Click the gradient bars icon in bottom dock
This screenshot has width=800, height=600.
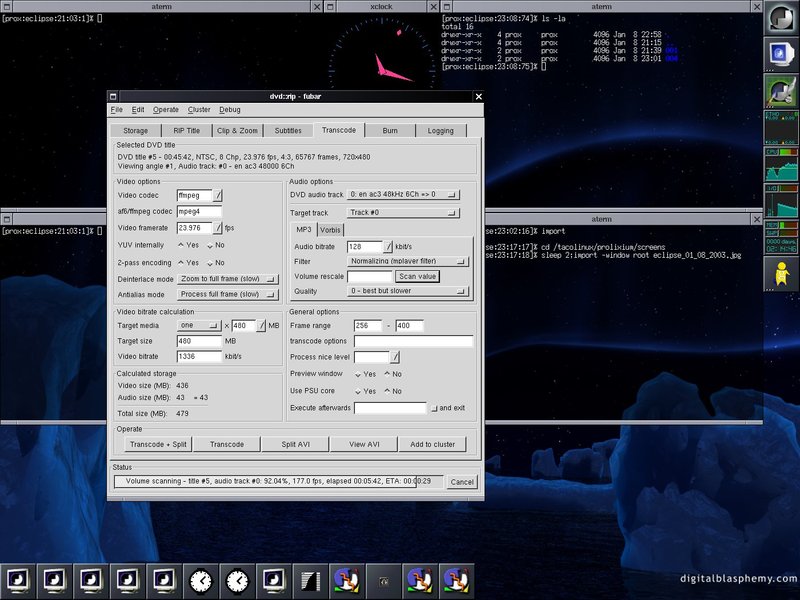[x=309, y=579]
